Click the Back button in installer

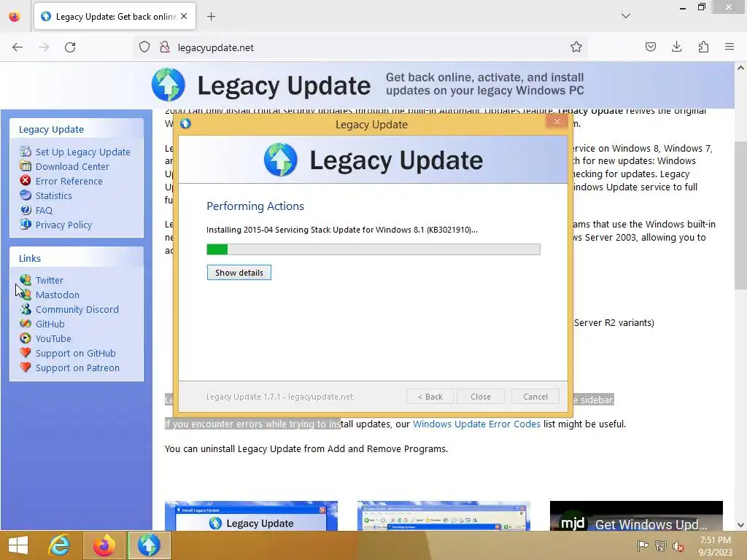point(430,397)
